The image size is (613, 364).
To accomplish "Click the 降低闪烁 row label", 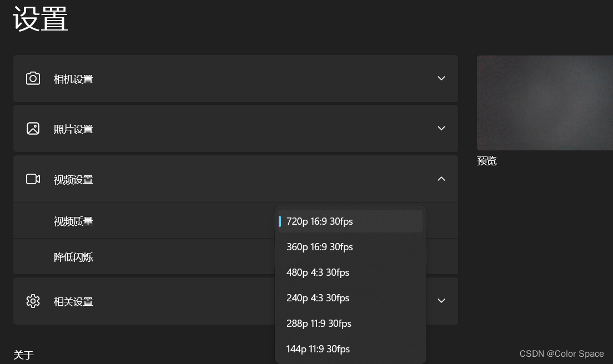I will [x=73, y=257].
